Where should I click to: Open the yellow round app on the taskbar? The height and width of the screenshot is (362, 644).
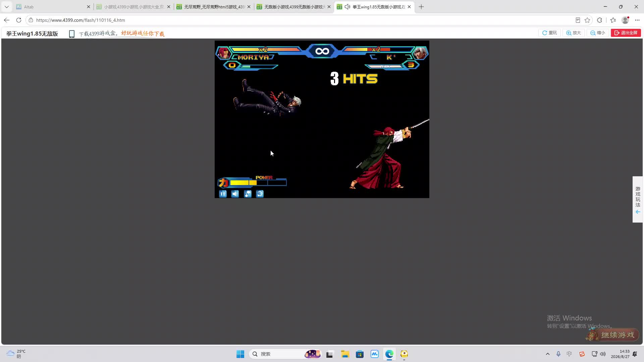[x=404, y=354]
